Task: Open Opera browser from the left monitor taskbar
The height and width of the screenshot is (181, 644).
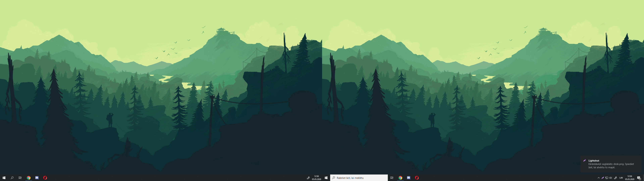Action: click(45, 178)
